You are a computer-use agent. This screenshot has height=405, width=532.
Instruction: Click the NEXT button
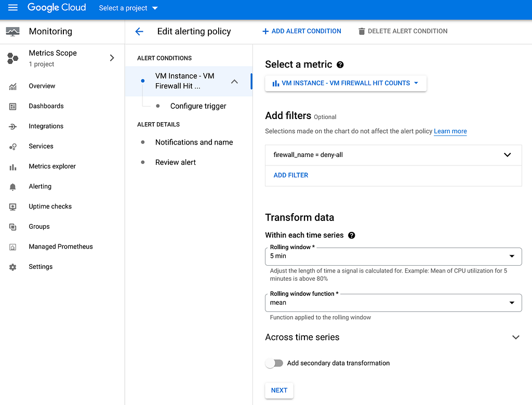279,390
